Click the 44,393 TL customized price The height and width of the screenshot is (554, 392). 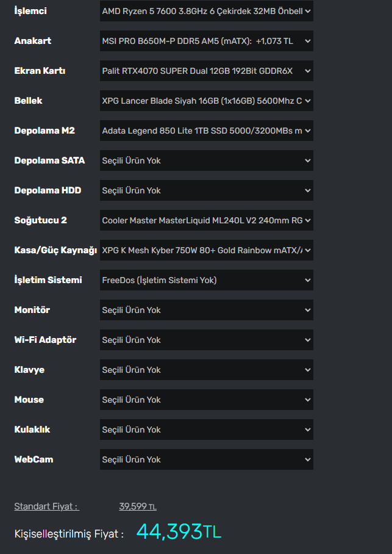179,532
